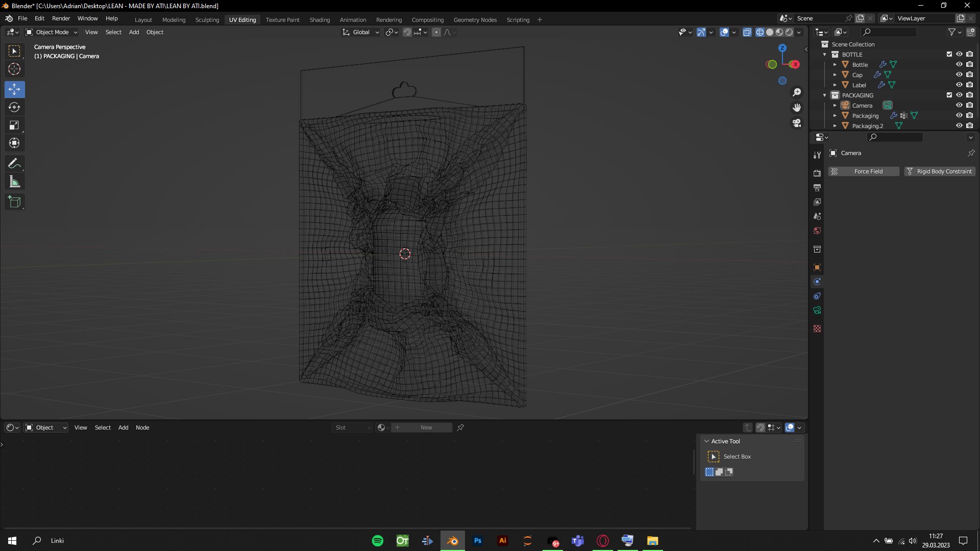Open the Physics properties tab
Screen dimensions: 980x551
(817, 282)
